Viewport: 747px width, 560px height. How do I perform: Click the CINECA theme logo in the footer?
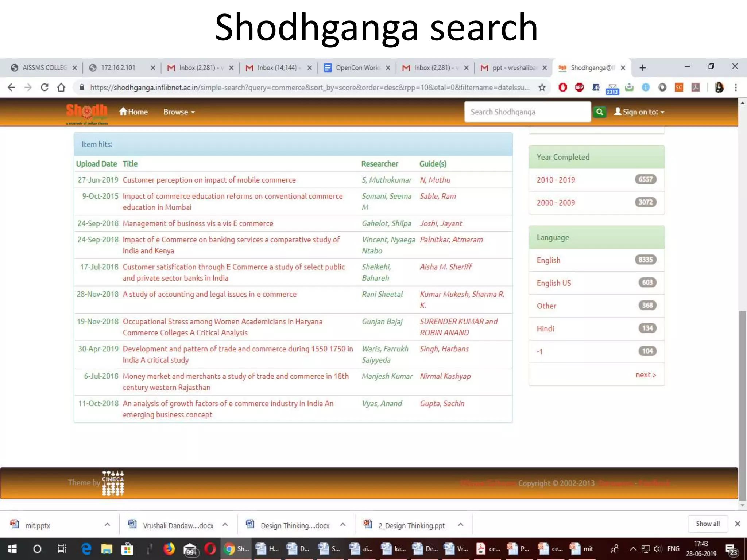pos(113,483)
